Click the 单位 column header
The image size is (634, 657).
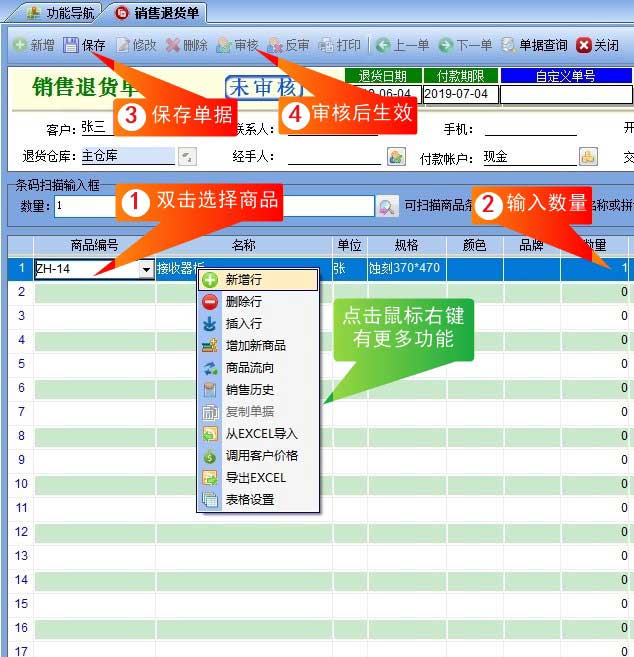(x=349, y=246)
